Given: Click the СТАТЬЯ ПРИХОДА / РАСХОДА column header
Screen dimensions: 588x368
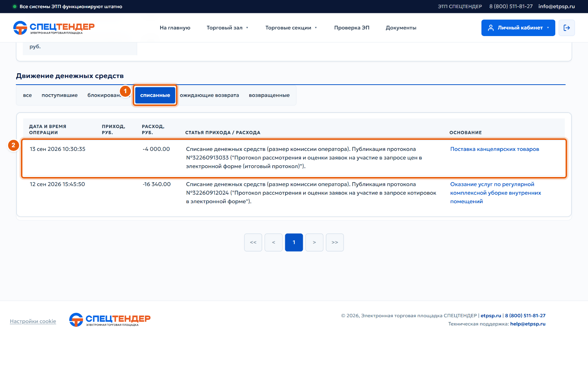Looking at the screenshot, I should point(223,132).
